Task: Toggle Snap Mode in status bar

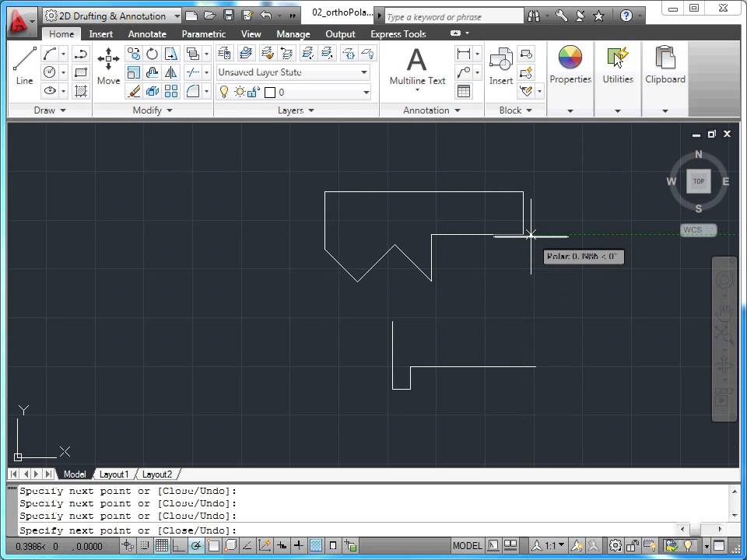Action: [145, 545]
